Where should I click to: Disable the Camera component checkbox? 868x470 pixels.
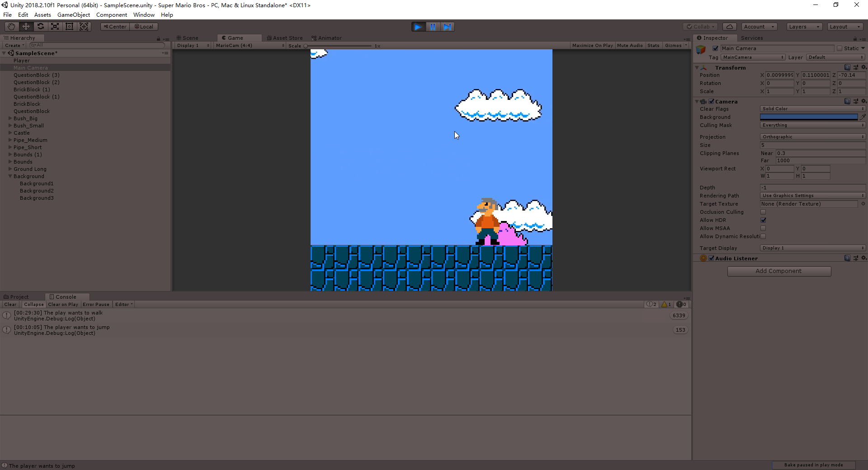712,101
